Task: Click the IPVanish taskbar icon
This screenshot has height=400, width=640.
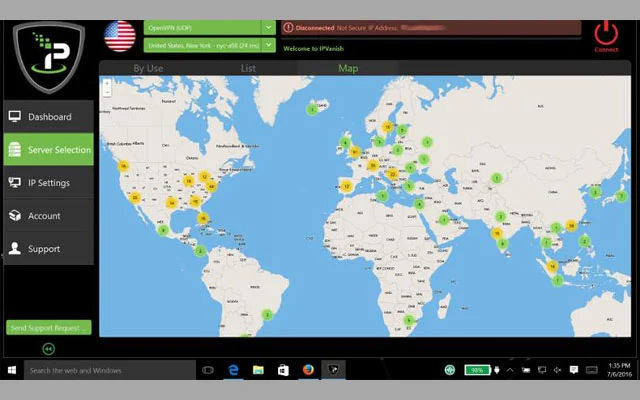Action: (333, 370)
